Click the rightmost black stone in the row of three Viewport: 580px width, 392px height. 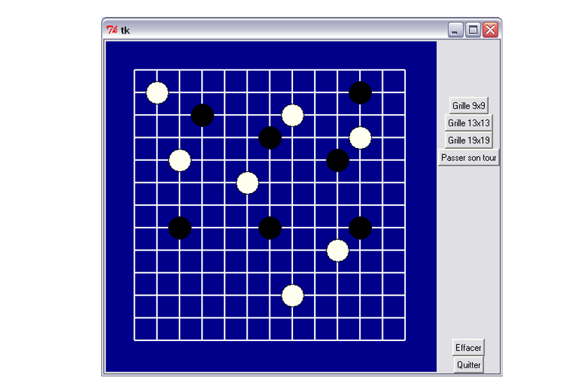360,228
